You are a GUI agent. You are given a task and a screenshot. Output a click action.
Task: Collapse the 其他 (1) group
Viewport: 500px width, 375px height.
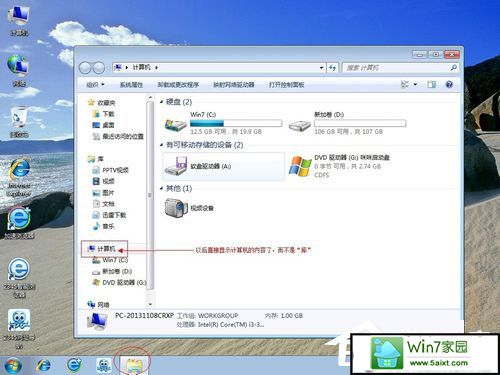click(161, 188)
